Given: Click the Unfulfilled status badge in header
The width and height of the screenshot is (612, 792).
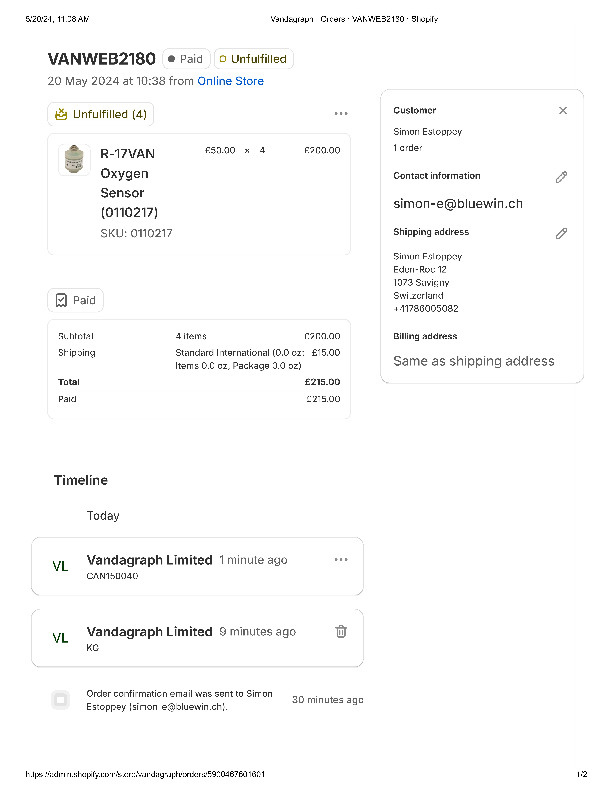Looking at the screenshot, I should (253, 59).
